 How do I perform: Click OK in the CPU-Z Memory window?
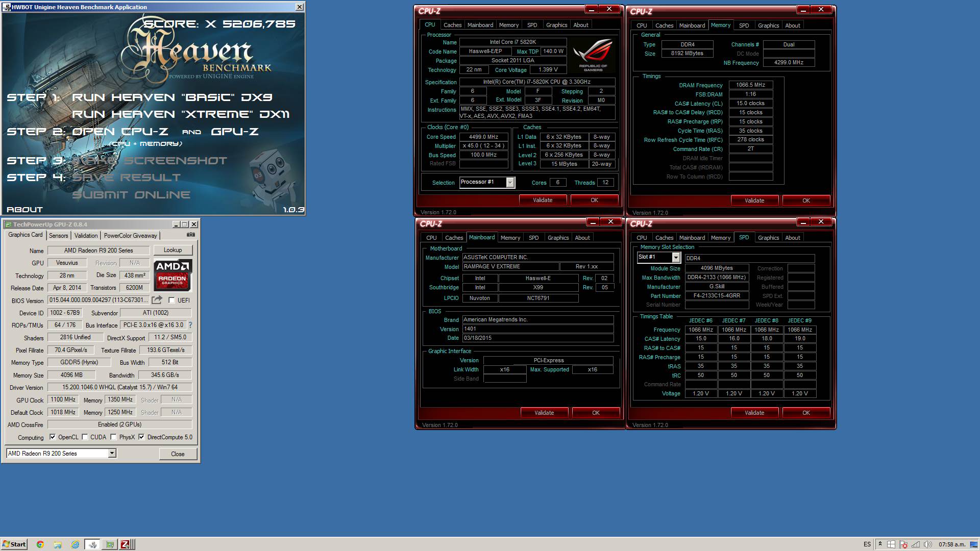click(x=806, y=201)
